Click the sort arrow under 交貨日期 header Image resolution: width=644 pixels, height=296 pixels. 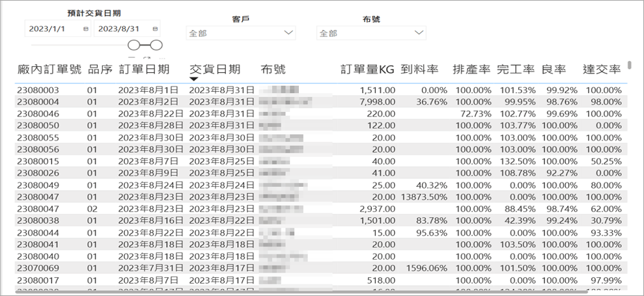point(194,79)
